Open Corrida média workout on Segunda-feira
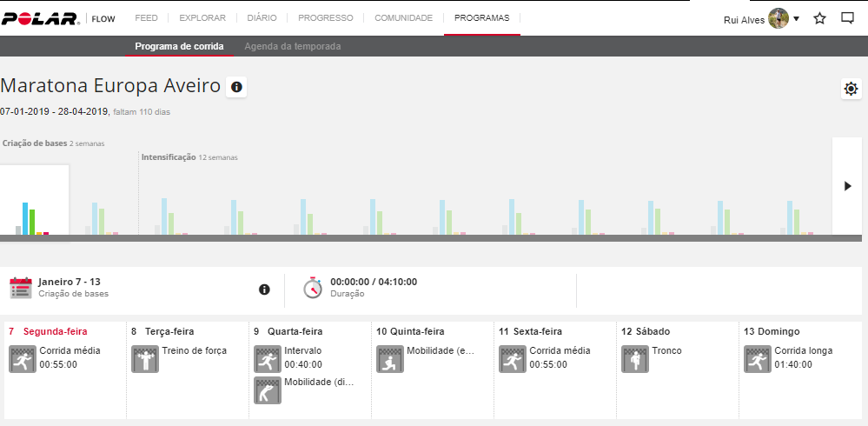The width and height of the screenshot is (868, 426). tap(23, 358)
